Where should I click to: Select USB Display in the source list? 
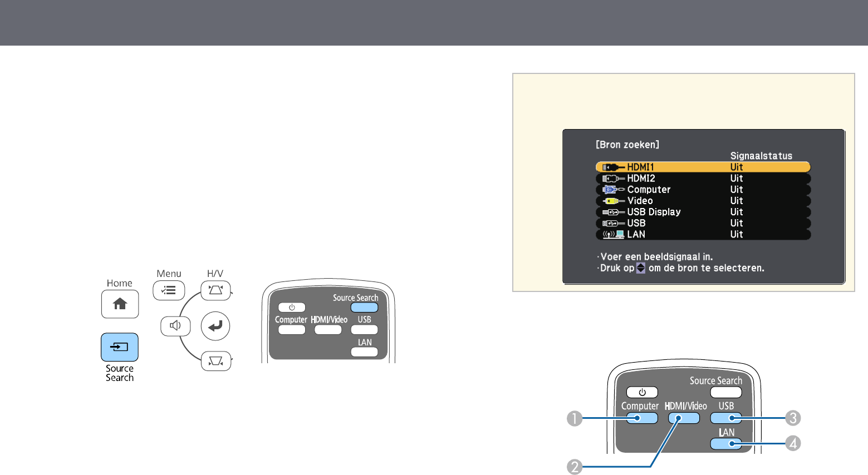point(703,212)
